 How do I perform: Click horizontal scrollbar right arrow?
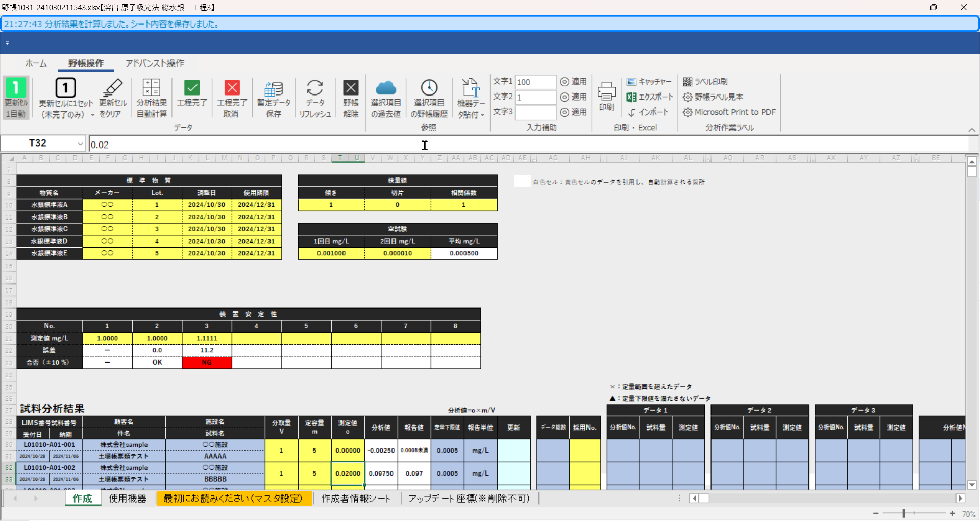coord(961,499)
